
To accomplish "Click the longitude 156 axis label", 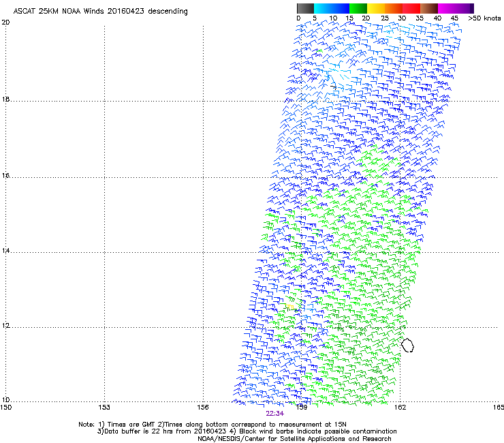I will tap(203, 408).
